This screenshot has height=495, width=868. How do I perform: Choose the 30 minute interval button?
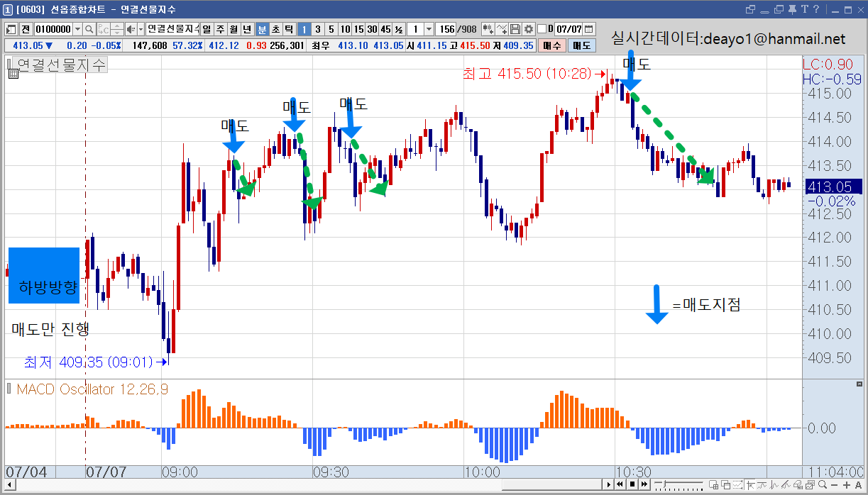(371, 29)
